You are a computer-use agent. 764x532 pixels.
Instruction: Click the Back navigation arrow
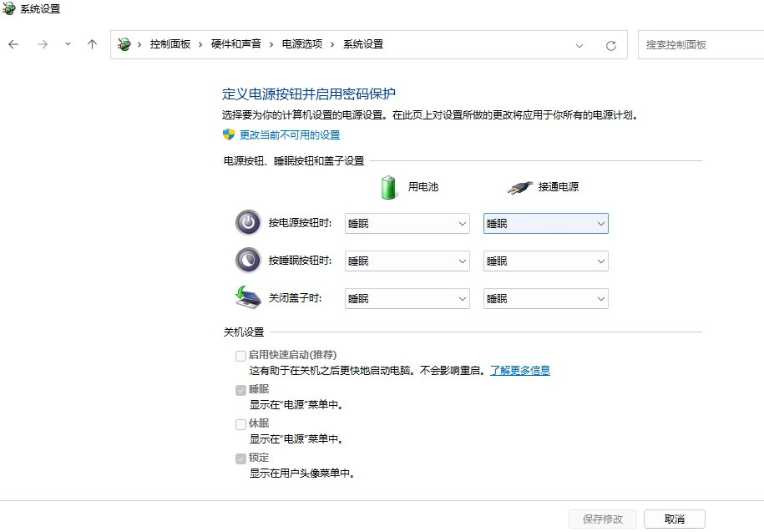click(13, 44)
